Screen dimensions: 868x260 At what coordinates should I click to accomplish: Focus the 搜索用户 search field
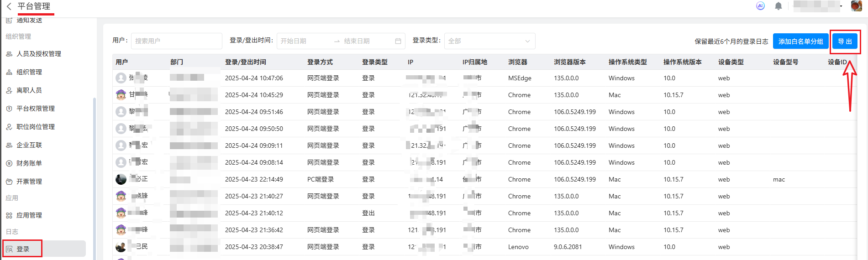pos(176,41)
